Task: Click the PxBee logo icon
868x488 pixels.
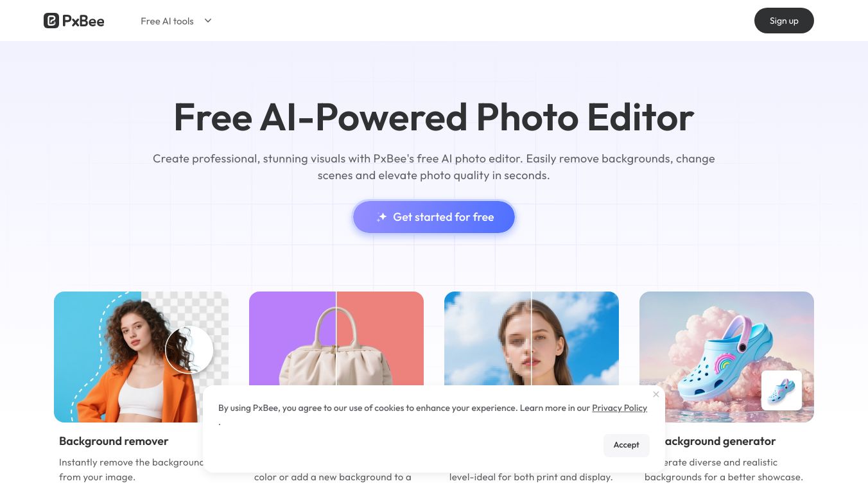Action: point(51,21)
